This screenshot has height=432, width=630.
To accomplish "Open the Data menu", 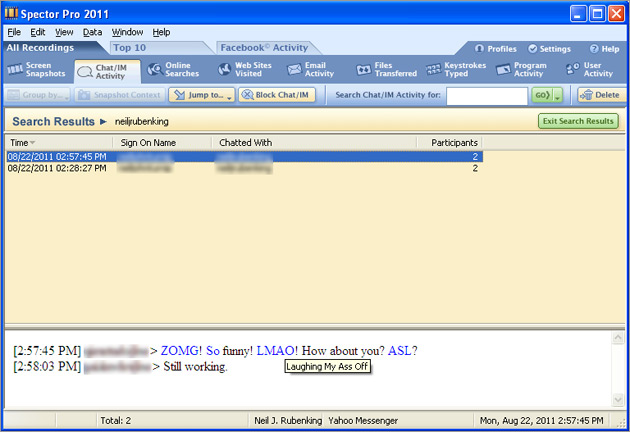I will click(92, 32).
